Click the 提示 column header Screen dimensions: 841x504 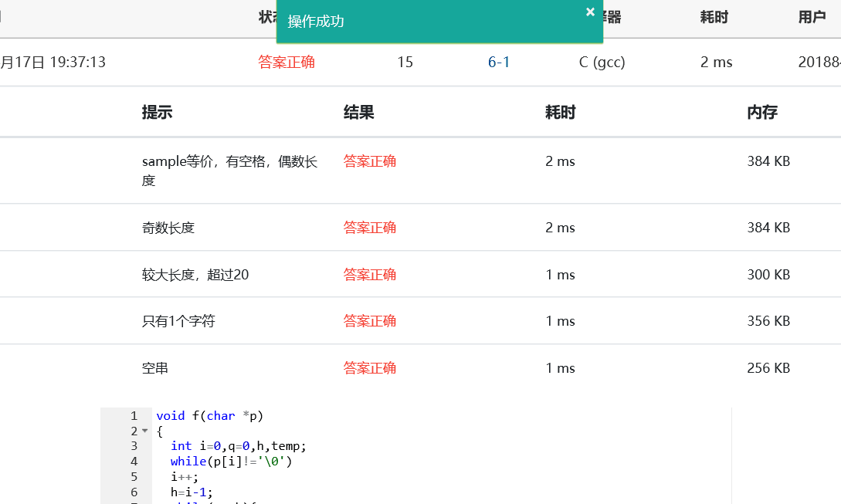click(x=157, y=112)
